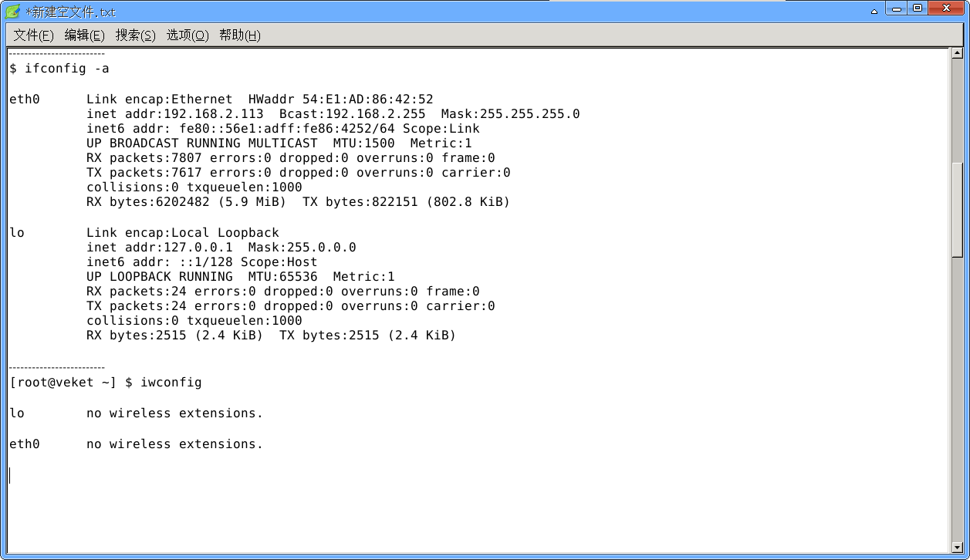Maximize the 新建空文件.txt window
This screenshot has height=560, width=970.
pos(917,8)
